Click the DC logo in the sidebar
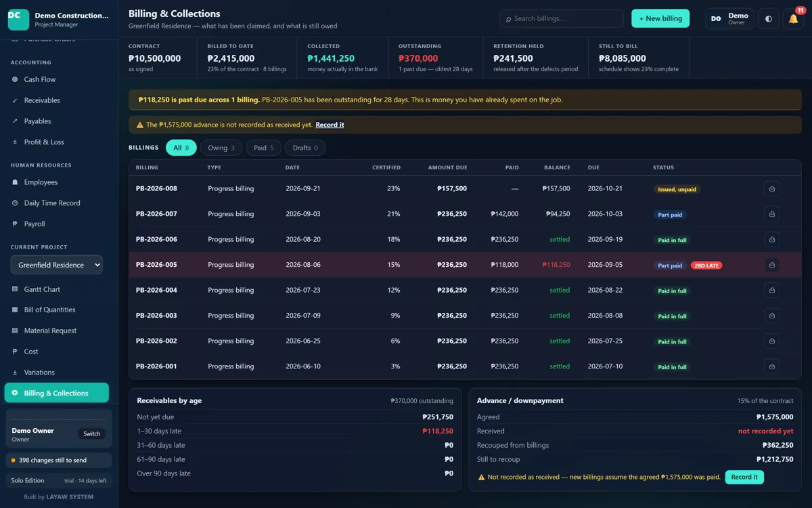The image size is (812, 508). (18, 19)
